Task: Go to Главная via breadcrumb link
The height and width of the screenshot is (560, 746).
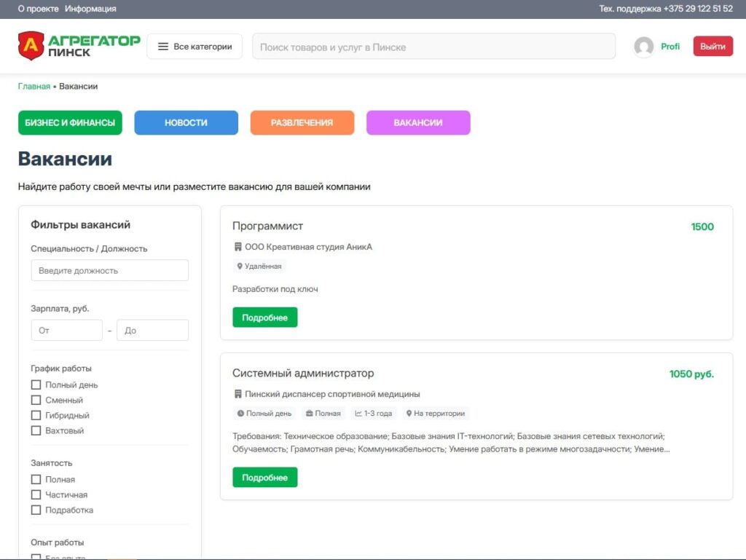Action: [x=34, y=87]
